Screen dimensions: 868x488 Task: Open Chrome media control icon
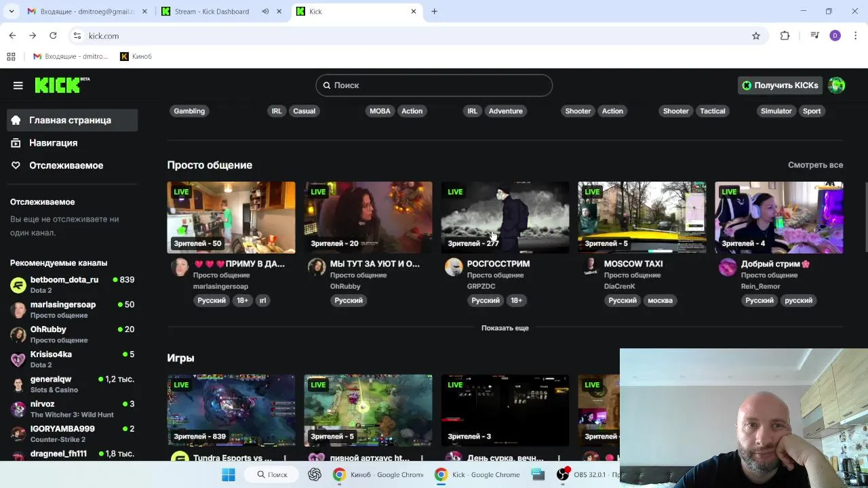tap(814, 36)
